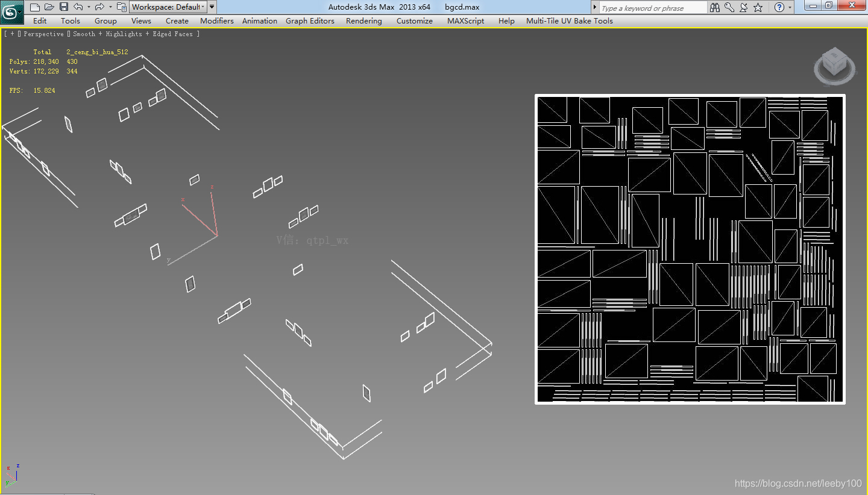
Task: Click the Total column label in viewport stats
Action: [x=42, y=52]
